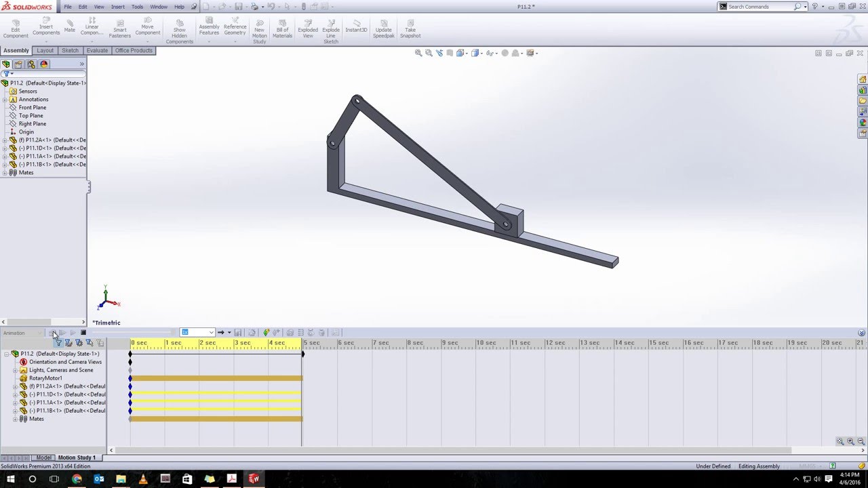The image size is (868, 488).
Task: Click the timeline horizontal scrollbar
Action: point(452,450)
